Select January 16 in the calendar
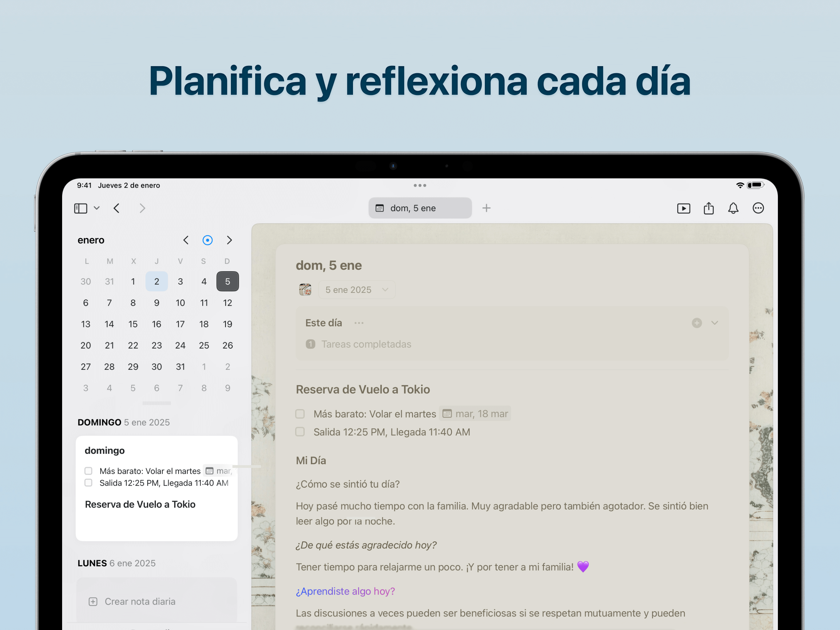The height and width of the screenshot is (630, 840). 157,324
